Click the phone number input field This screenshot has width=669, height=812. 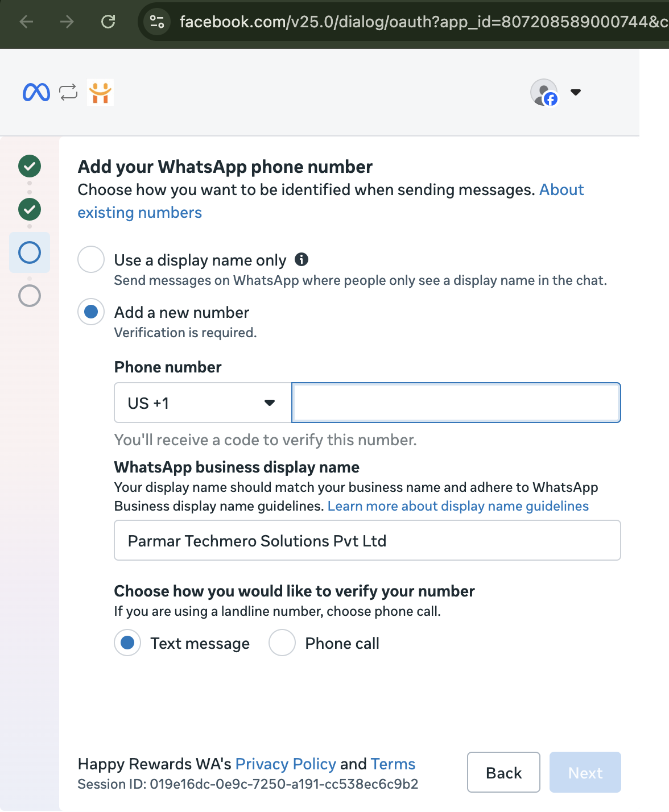456,403
